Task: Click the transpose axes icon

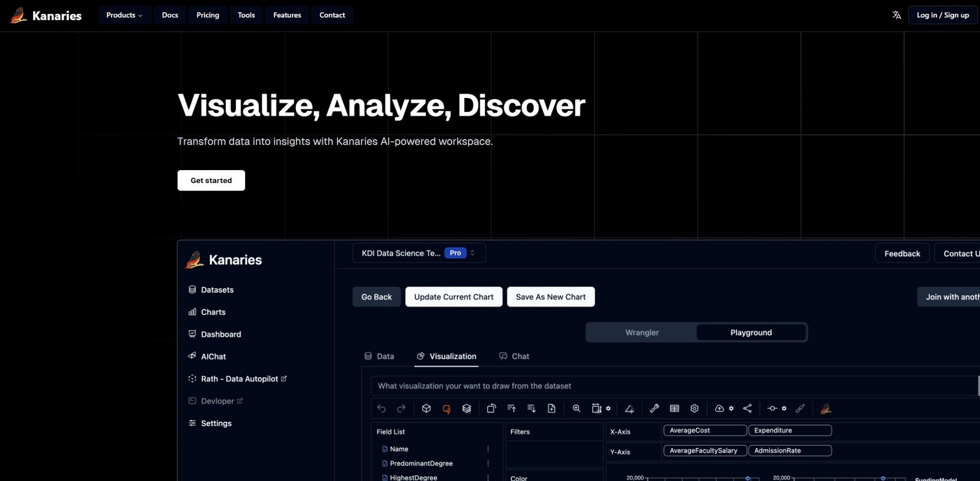Action: point(491,408)
